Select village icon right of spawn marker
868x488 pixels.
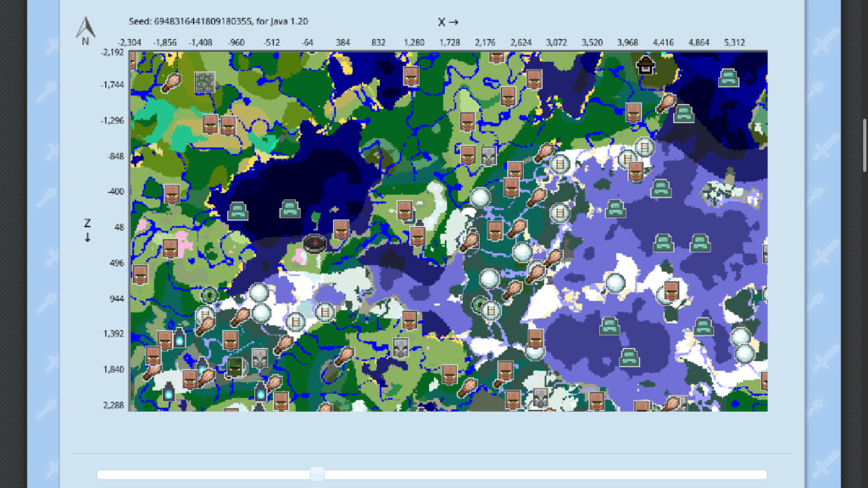click(x=341, y=229)
